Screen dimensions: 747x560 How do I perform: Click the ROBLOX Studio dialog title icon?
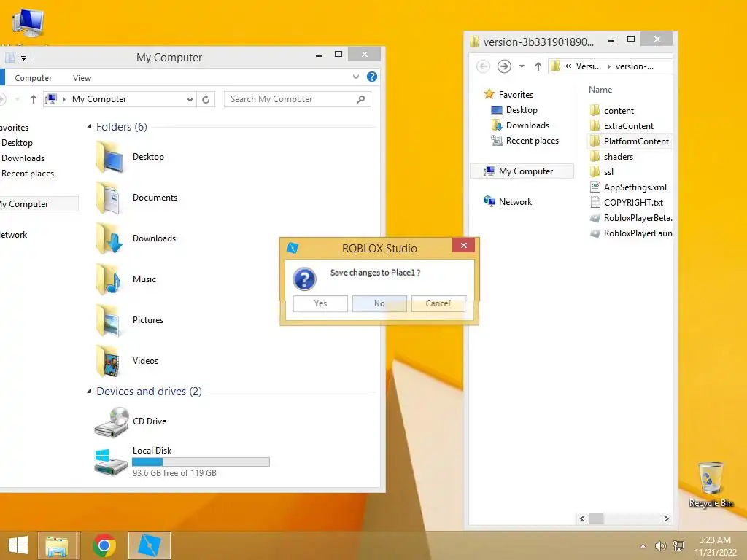point(292,248)
